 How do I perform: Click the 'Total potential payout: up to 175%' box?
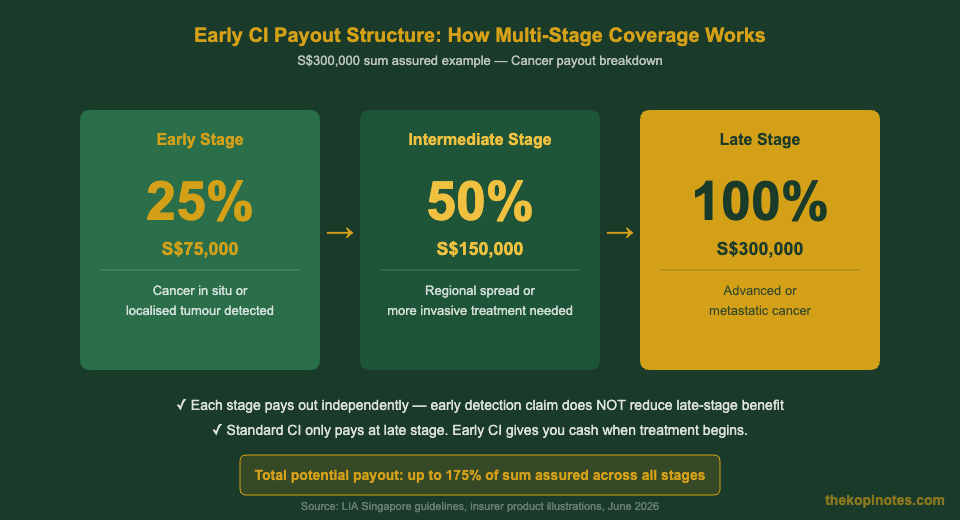tap(479, 475)
